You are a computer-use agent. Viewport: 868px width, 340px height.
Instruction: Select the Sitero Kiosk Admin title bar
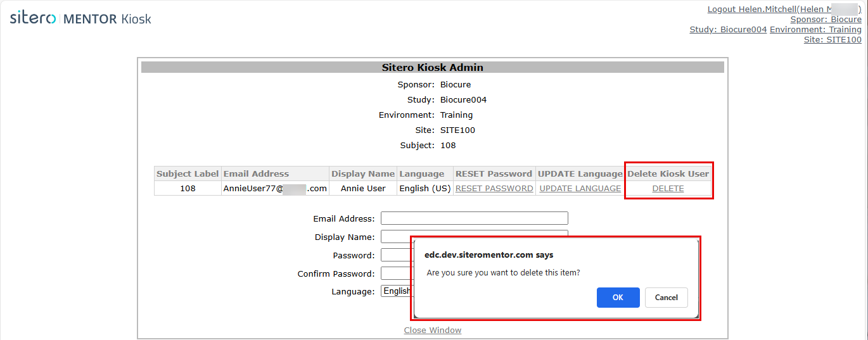click(433, 67)
